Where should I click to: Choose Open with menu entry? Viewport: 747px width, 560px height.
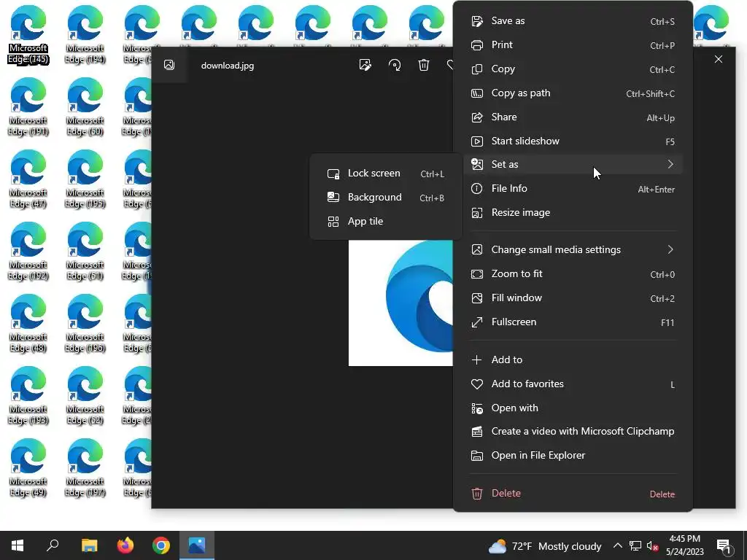tap(573, 408)
